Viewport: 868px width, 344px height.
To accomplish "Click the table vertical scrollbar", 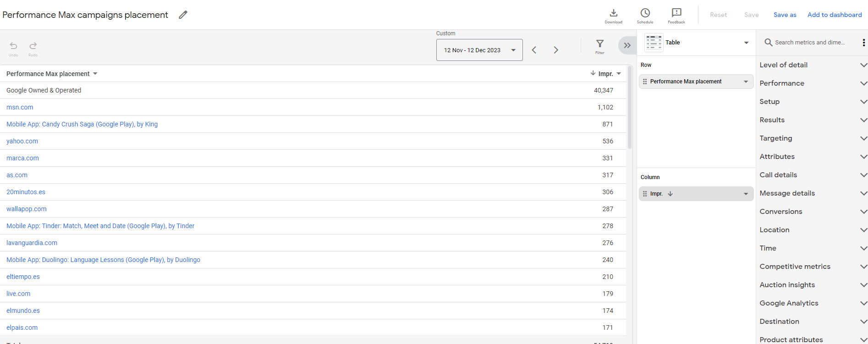I will pyautogui.click(x=630, y=107).
